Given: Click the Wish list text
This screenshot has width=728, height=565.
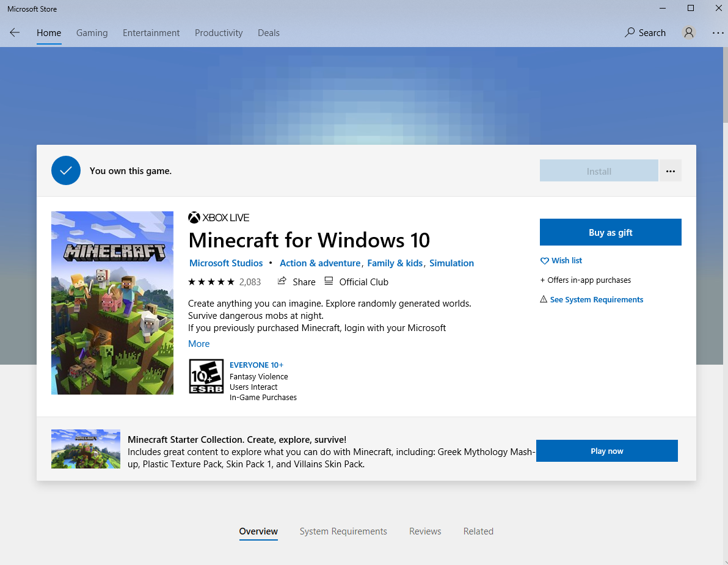Looking at the screenshot, I should click(x=566, y=261).
